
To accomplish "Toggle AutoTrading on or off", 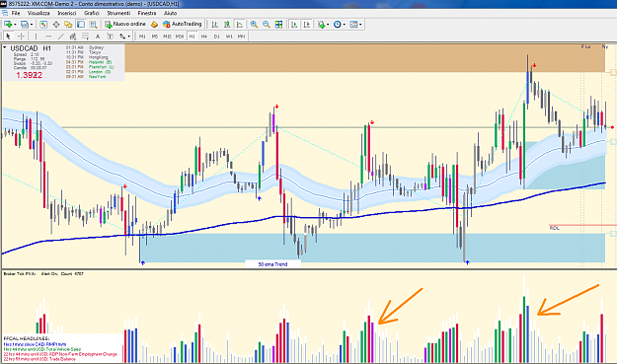I will (x=183, y=24).
